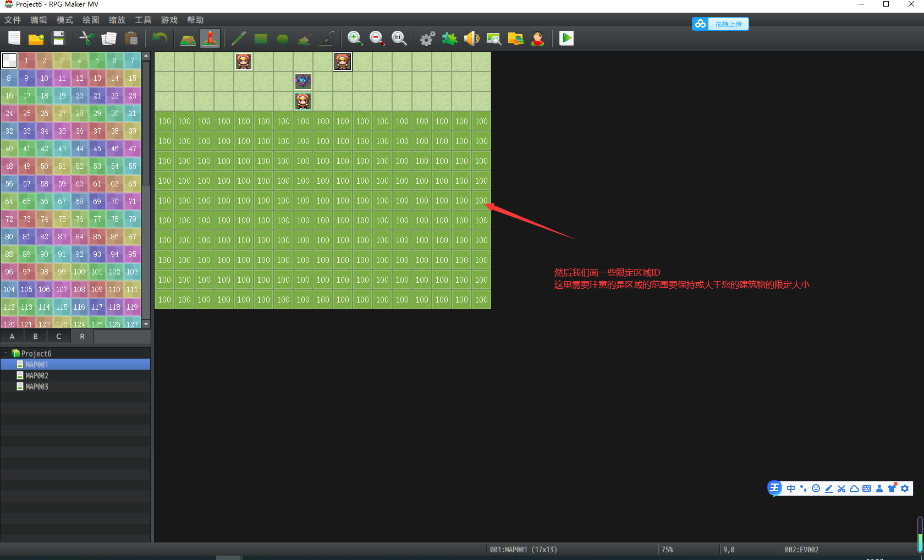924x560 pixels.
Task: Click the Actual Size 1:1 icon
Action: (x=399, y=39)
